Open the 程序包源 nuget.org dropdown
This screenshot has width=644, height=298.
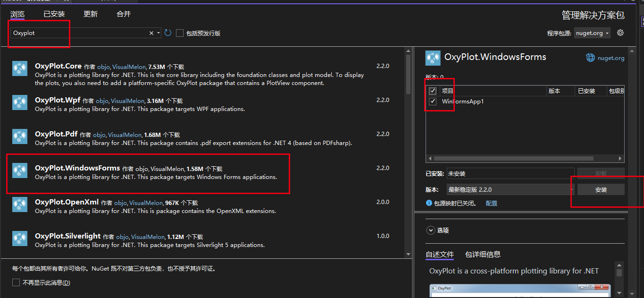tap(593, 33)
